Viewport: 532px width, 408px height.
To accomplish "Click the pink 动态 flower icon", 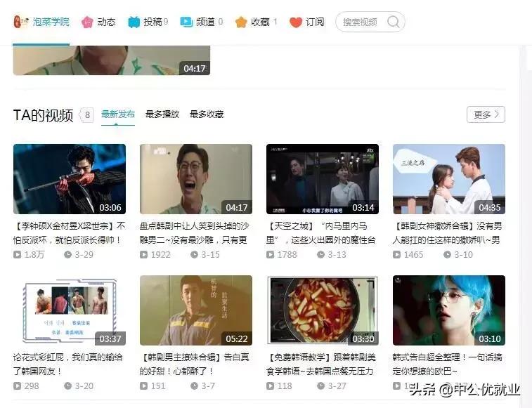I will click(x=87, y=22).
